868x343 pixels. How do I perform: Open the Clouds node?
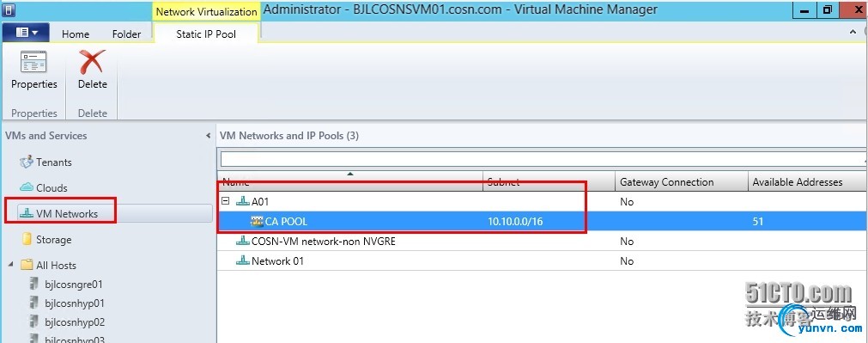(x=52, y=188)
